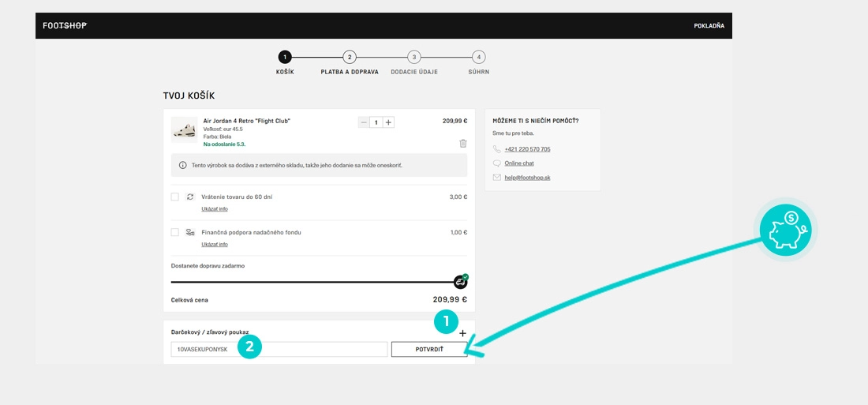Enable Vrátenie tovaru do 60 dní checkbox
The image size is (868, 405).
click(175, 197)
